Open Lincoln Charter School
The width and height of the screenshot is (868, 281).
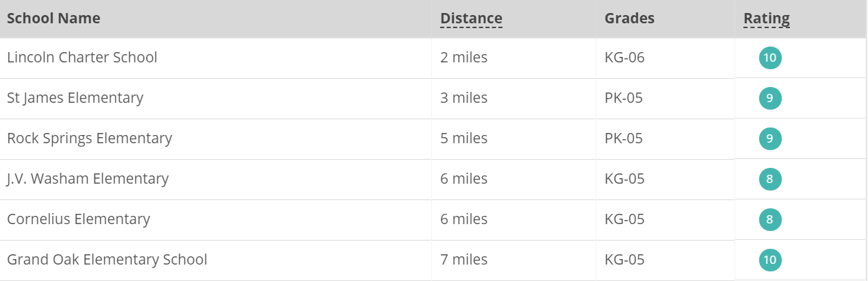[82, 58]
